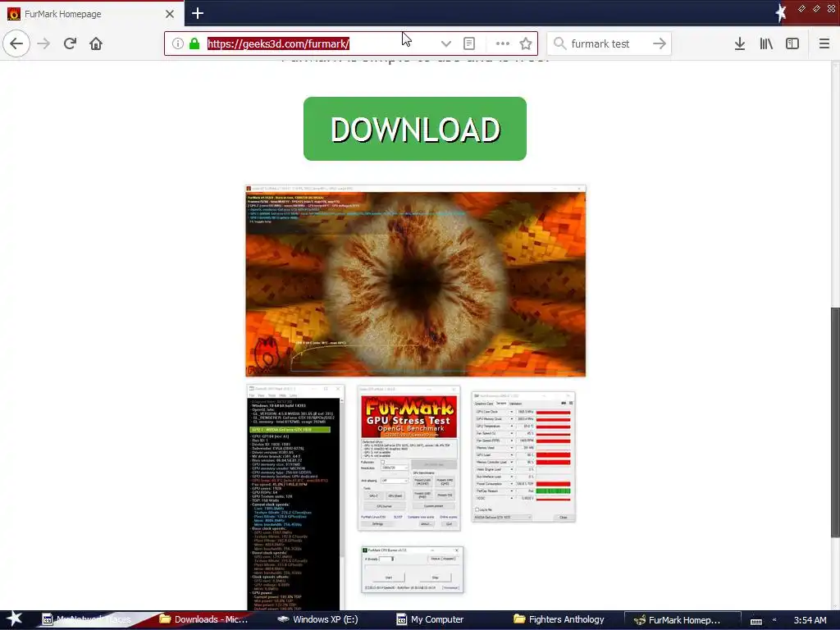Click the green secure padlock icon
This screenshot has height=630, width=840.
pos(194,44)
